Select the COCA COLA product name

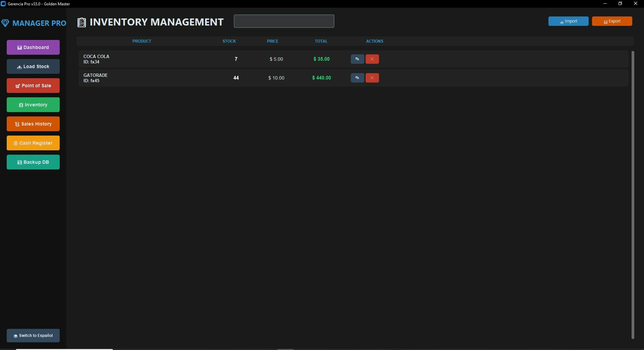(96, 56)
